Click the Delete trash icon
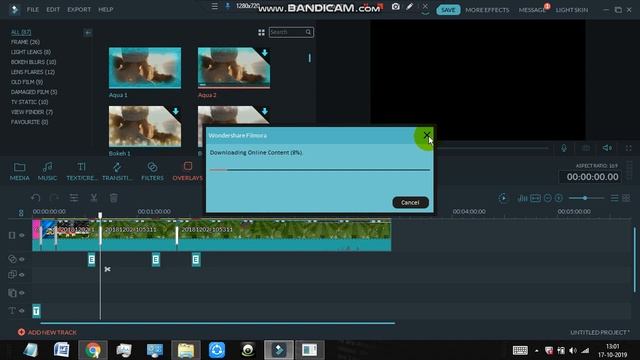 pos(113,198)
